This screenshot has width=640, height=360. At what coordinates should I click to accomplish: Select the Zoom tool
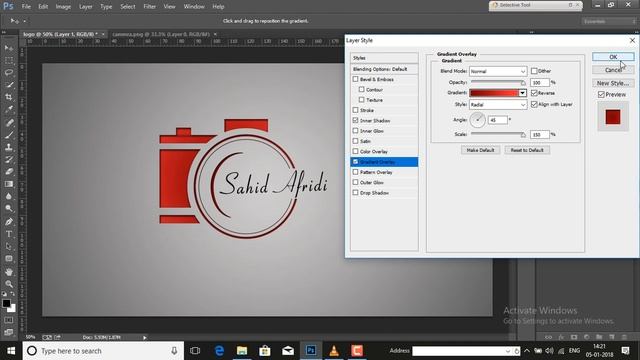pos(9,284)
